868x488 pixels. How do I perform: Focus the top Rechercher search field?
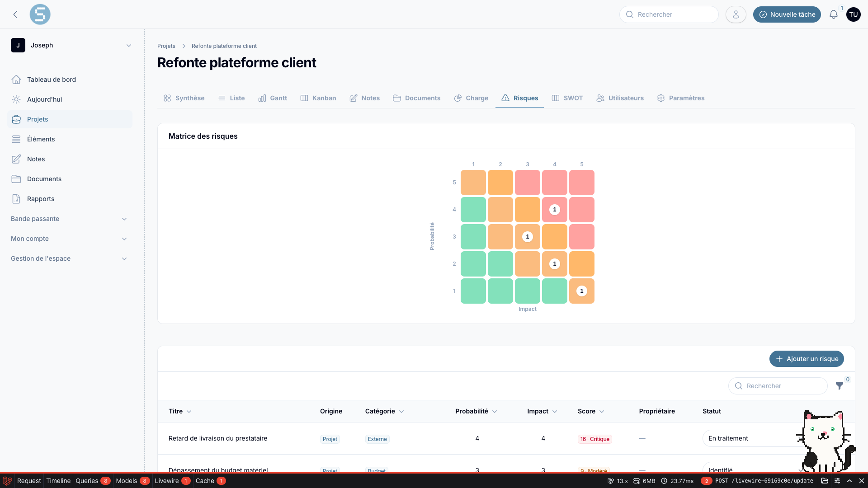tap(669, 14)
